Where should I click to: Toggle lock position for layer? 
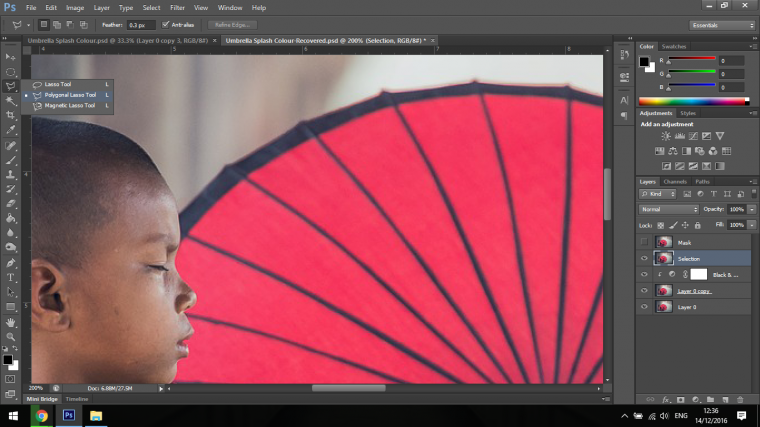pos(685,225)
